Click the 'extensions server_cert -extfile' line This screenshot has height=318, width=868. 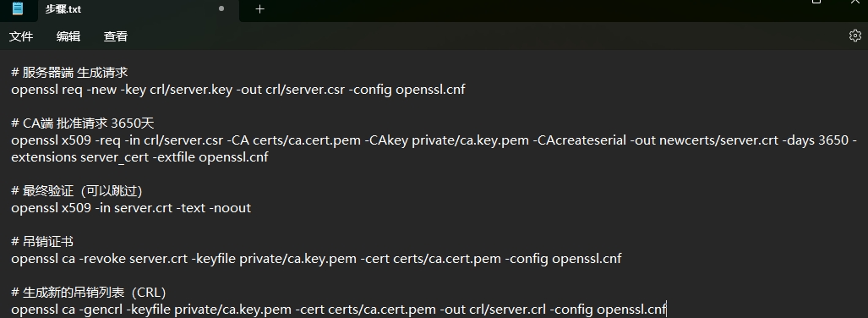[x=139, y=157]
